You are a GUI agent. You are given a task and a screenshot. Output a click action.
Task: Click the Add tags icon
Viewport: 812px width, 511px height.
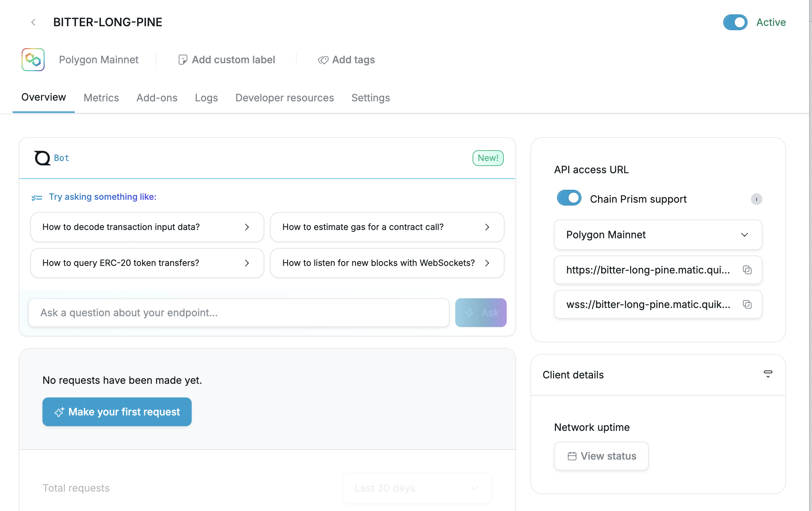[323, 60]
